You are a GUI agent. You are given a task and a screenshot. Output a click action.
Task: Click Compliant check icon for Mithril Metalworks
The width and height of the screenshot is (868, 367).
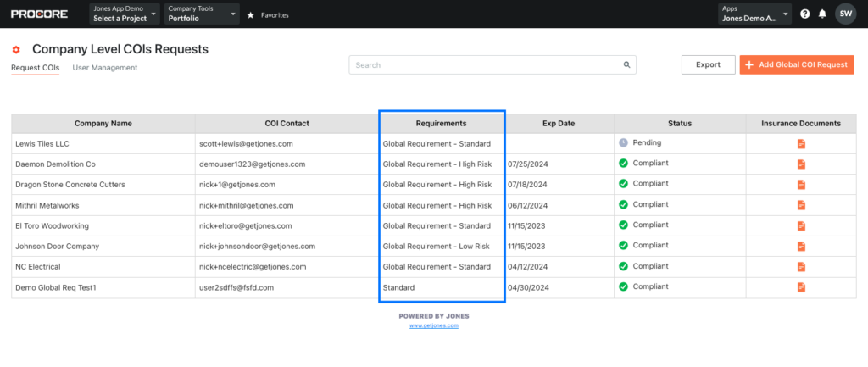tap(623, 204)
